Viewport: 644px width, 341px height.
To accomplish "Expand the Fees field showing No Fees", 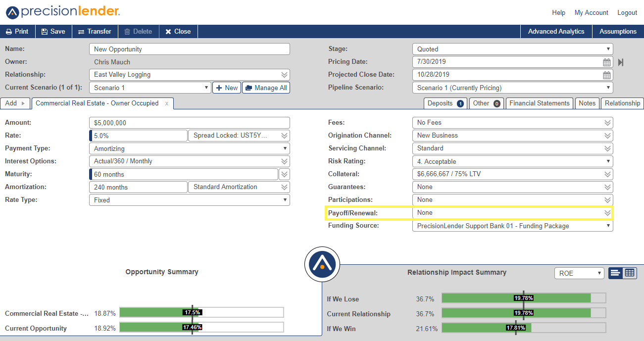I will [x=512, y=123].
